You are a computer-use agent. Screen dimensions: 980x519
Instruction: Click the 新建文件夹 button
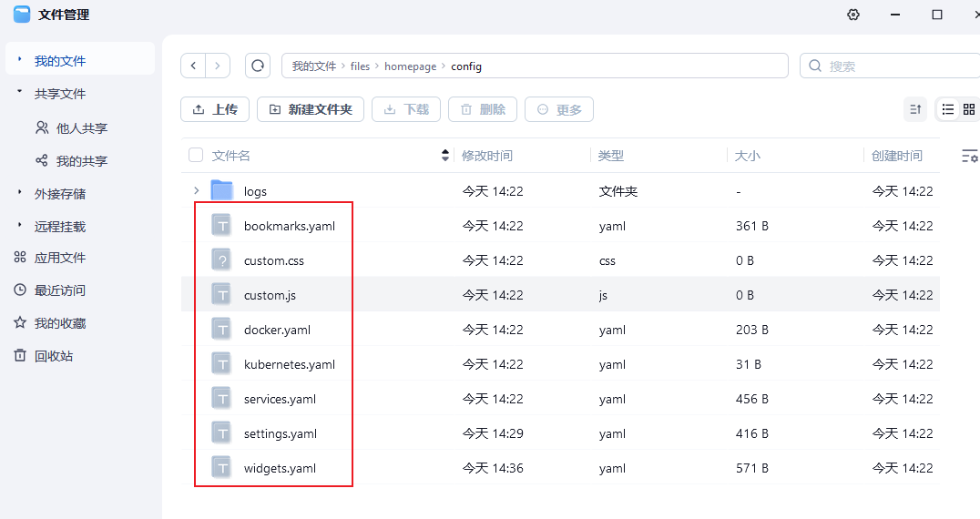pos(311,109)
